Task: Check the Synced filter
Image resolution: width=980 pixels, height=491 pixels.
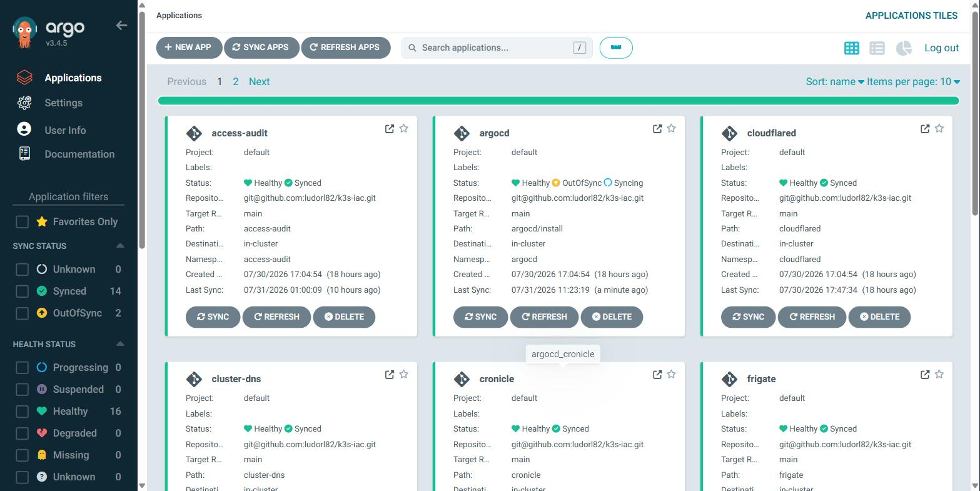Action: point(23,291)
